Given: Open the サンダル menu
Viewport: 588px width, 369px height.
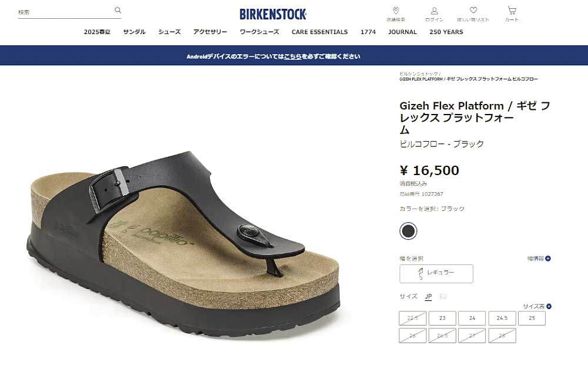Looking at the screenshot, I should (x=134, y=32).
